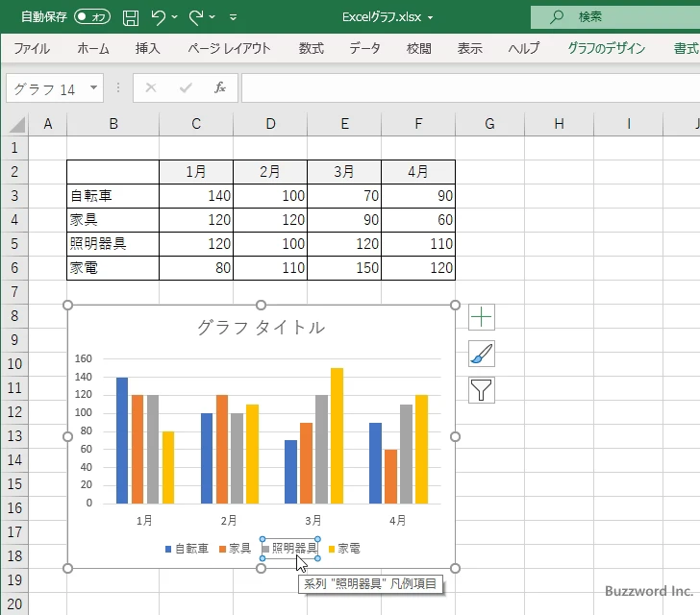Click the orange 家具 legend color marker

222,549
